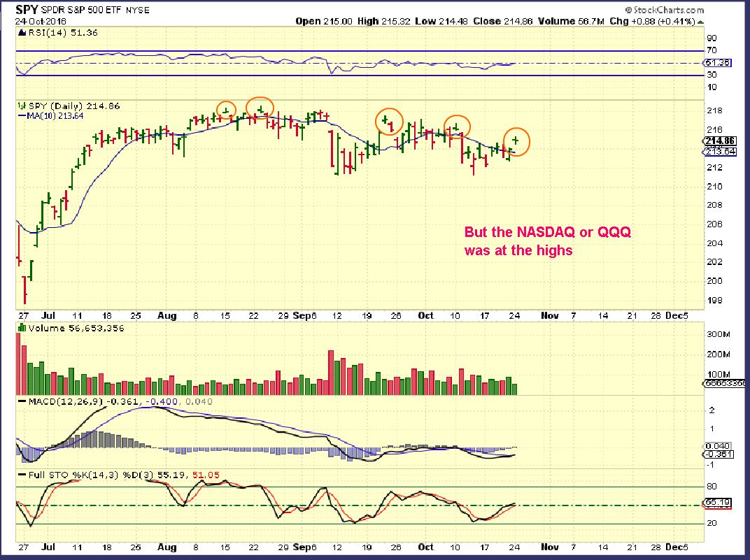
Task: Click the MA(10) 213.64 legend label
Action: [55, 116]
